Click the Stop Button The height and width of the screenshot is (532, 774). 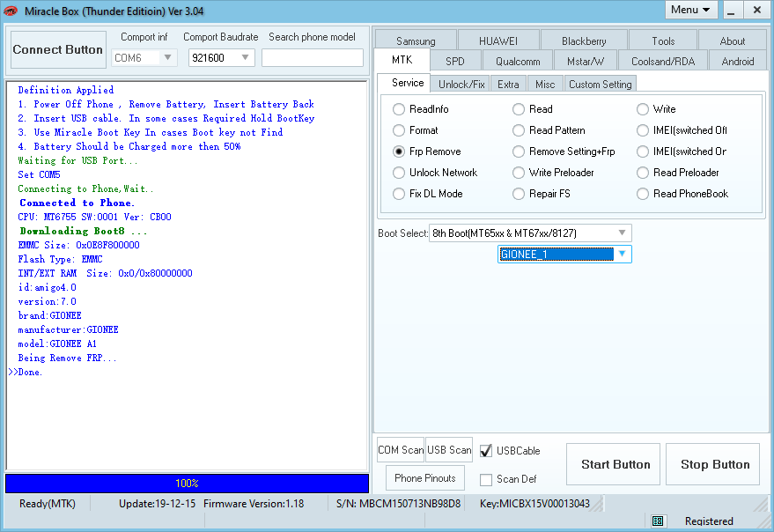coord(712,464)
